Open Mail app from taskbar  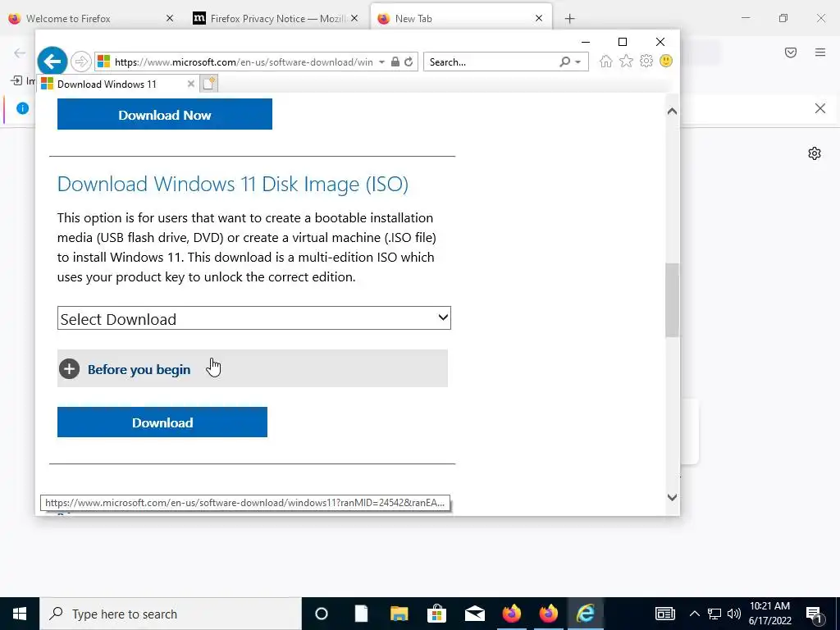pos(475,614)
